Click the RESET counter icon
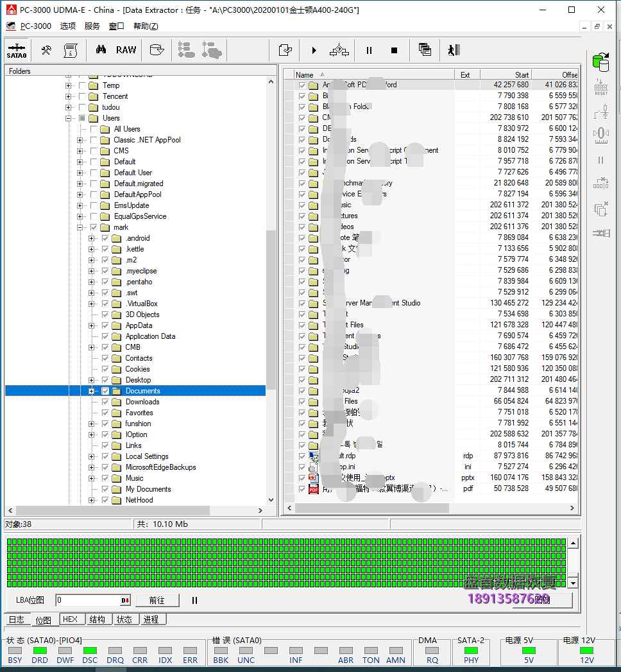Screen dimensions: 621x672 pyautogui.click(x=601, y=87)
